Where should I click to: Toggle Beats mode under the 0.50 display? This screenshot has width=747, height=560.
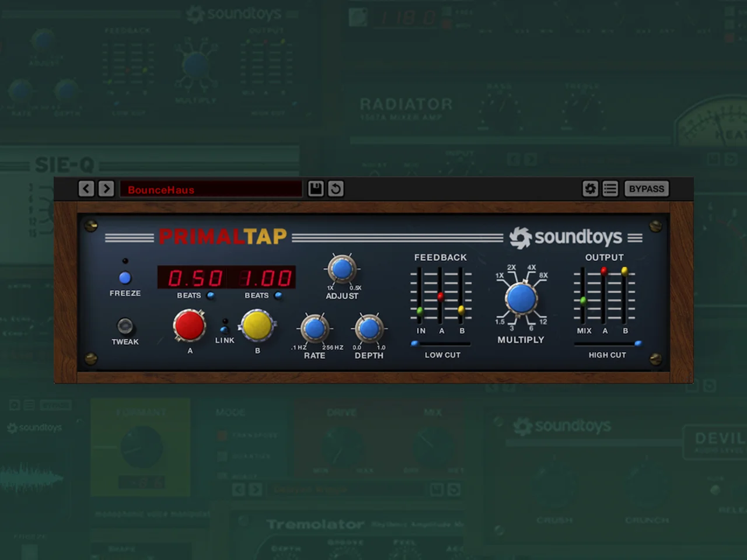pos(211,295)
